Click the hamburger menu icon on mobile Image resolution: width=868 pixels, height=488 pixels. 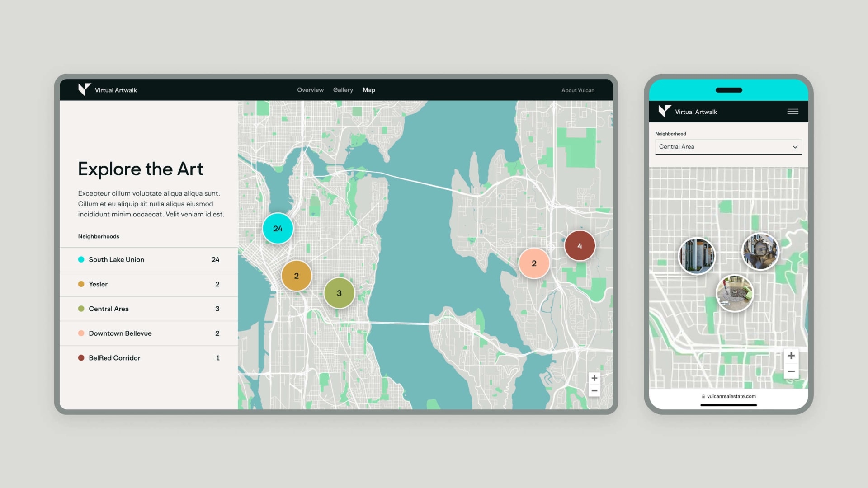click(793, 112)
